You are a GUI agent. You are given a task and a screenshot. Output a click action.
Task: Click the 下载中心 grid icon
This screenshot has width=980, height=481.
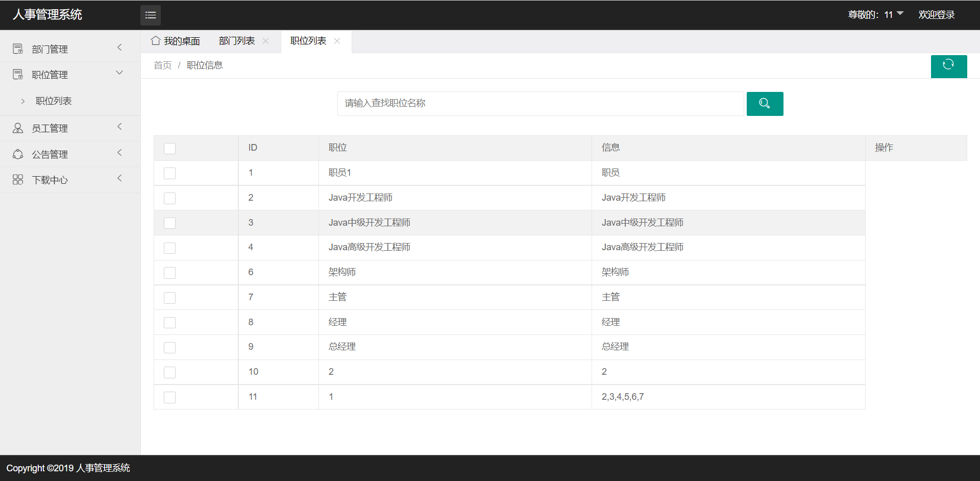18,180
